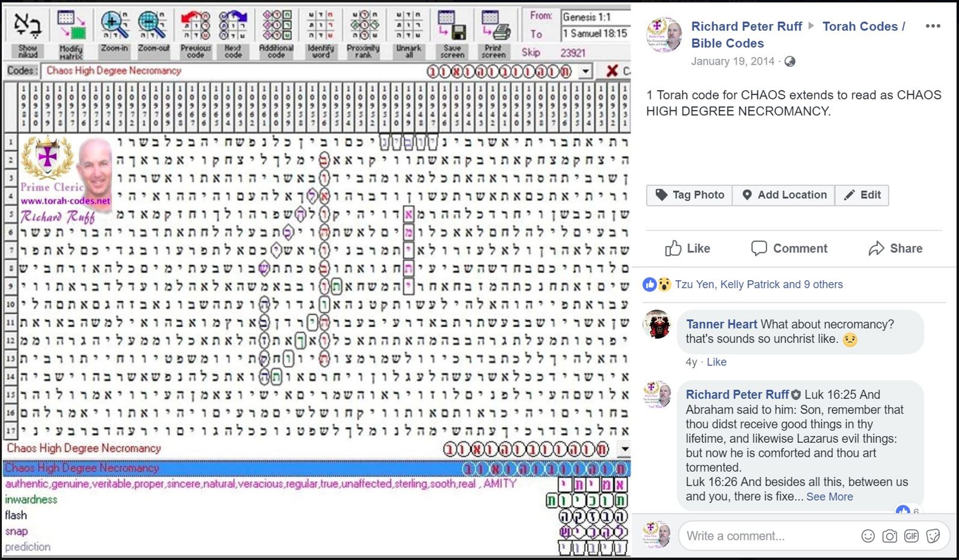Open the Facebook post options ellipsis menu

932,26
